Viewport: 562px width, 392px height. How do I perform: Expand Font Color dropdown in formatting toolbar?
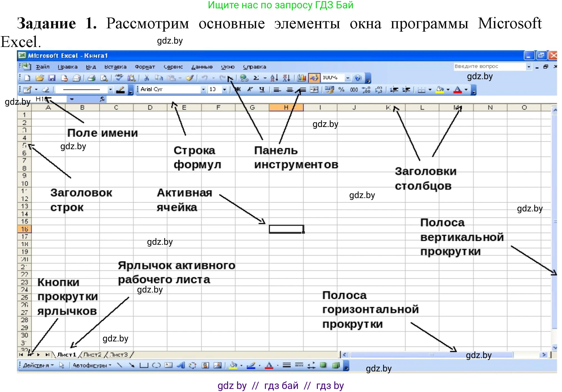(x=466, y=90)
